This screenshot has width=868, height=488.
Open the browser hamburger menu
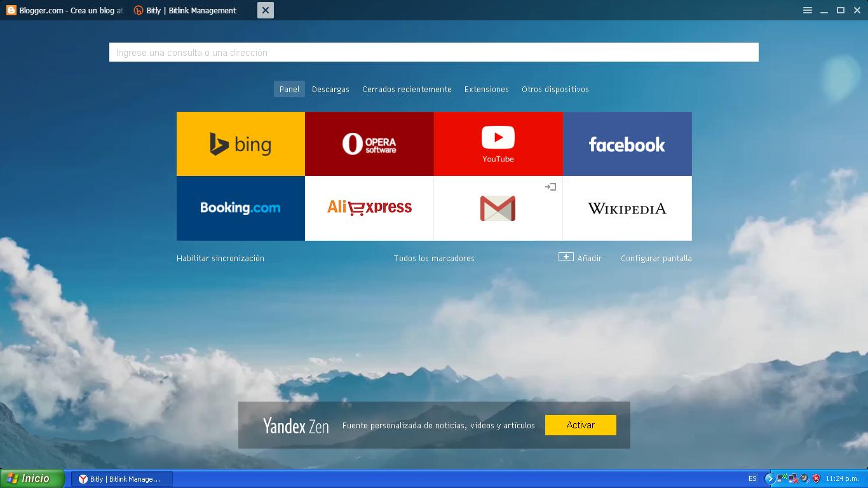[807, 10]
